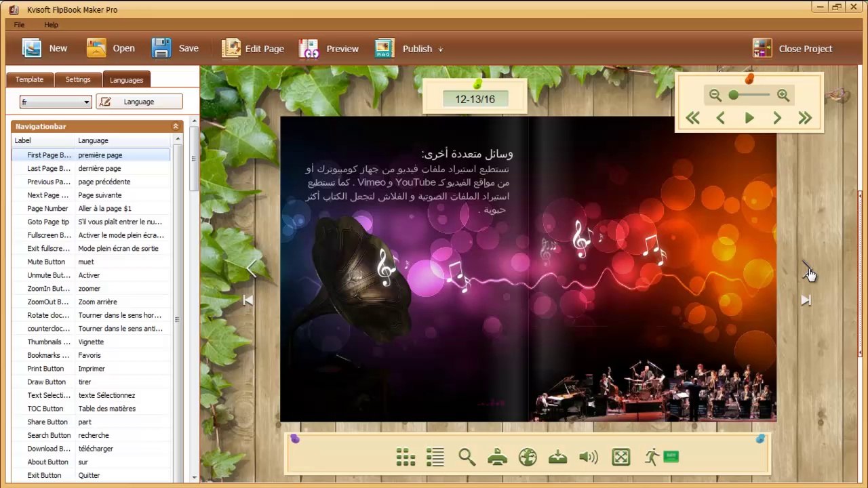Select the 'Imprimer' translation
The height and width of the screenshot is (488, 868).
pyautogui.click(x=92, y=369)
